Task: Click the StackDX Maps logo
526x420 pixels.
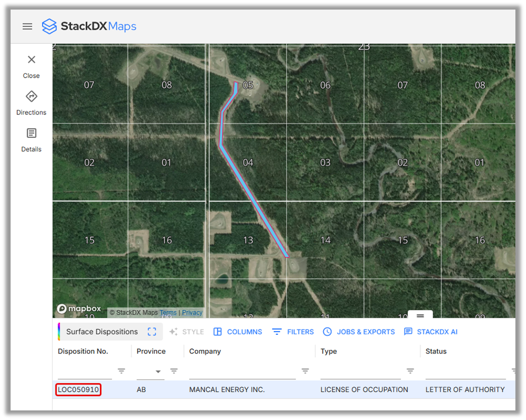Action: pyautogui.click(x=89, y=26)
